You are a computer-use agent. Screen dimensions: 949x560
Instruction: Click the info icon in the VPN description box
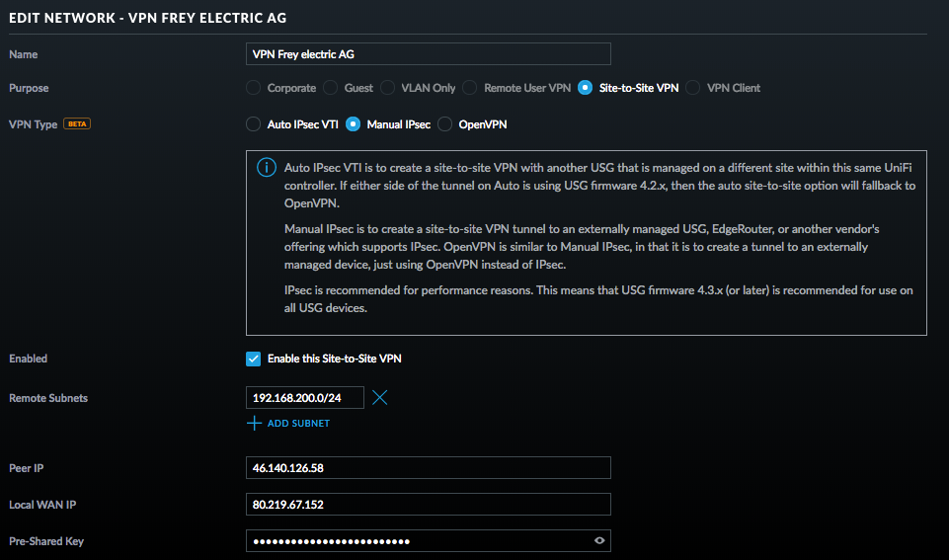267,168
